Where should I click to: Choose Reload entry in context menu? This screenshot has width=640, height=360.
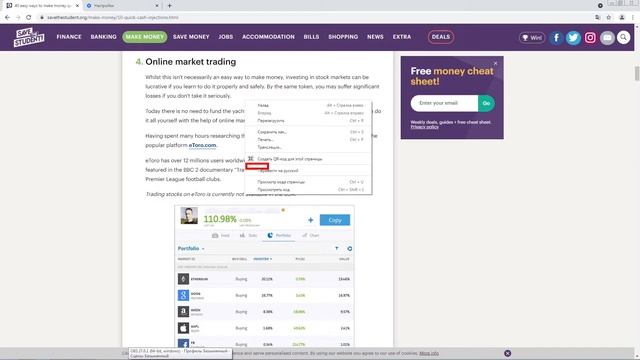click(x=308, y=120)
